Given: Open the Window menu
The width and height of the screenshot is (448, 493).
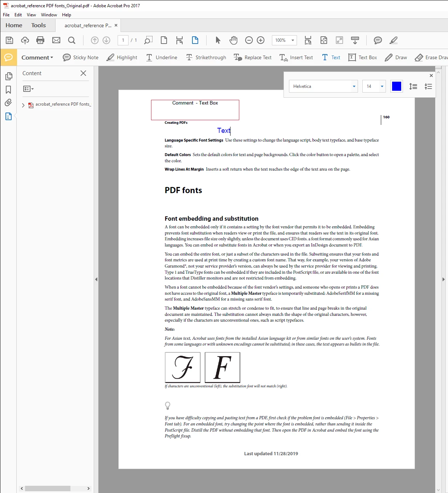Looking at the screenshot, I should 49,15.
